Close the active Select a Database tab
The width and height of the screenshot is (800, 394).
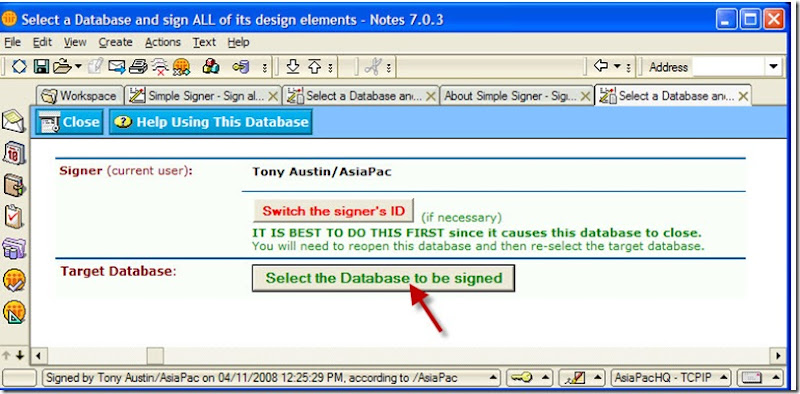click(x=743, y=96)
